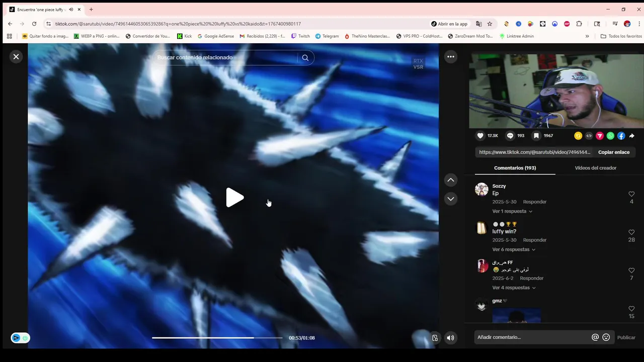Go back to the previous page
This screenshot has height=362, width=644.
[x=10, y=24]
